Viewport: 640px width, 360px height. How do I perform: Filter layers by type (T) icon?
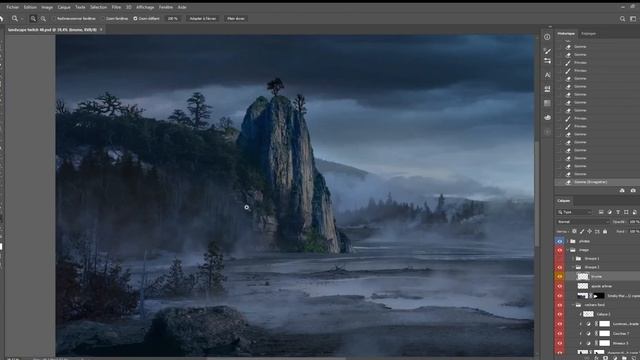pos(618,212)
